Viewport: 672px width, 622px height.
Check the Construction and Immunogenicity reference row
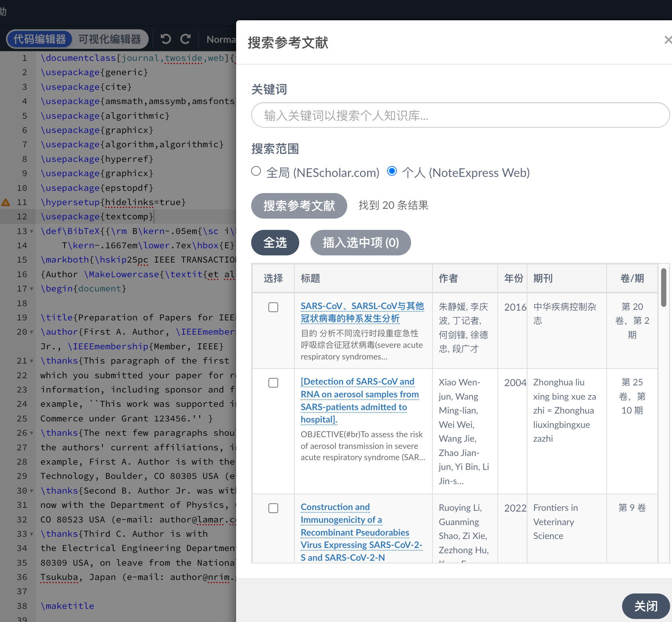[x=273, y=508]
